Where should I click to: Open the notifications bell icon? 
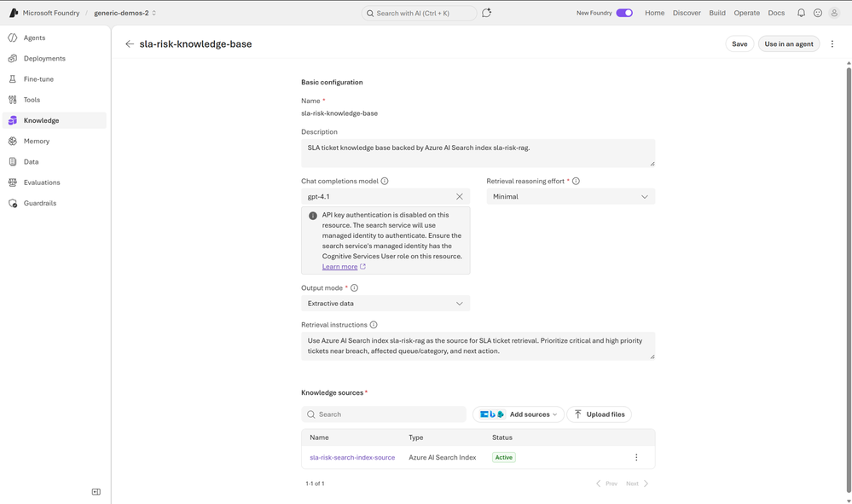801,13
